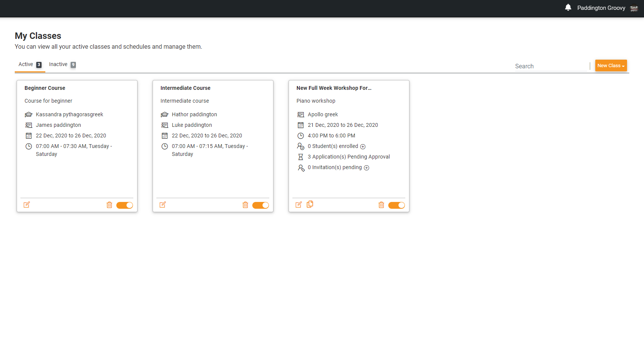Select the My Classes heading
Viewport: 644px width, 345px height.
point(38,36)
